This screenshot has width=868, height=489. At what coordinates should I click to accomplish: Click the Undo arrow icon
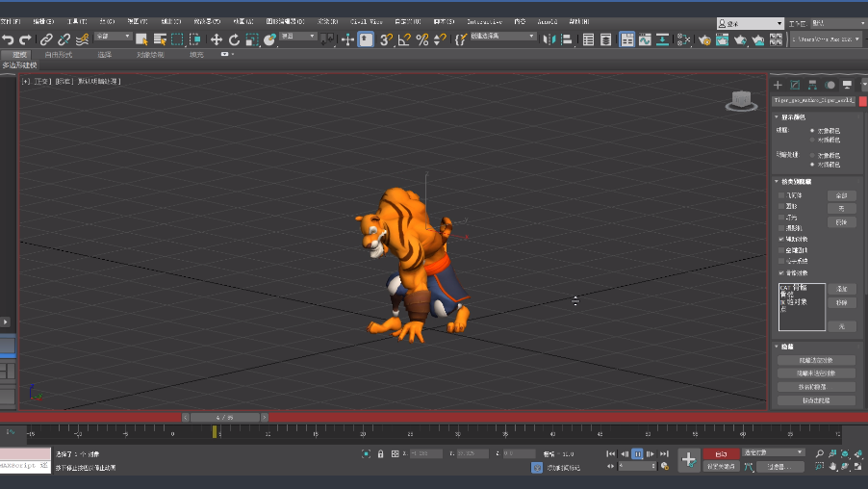(x=8, y=39)
